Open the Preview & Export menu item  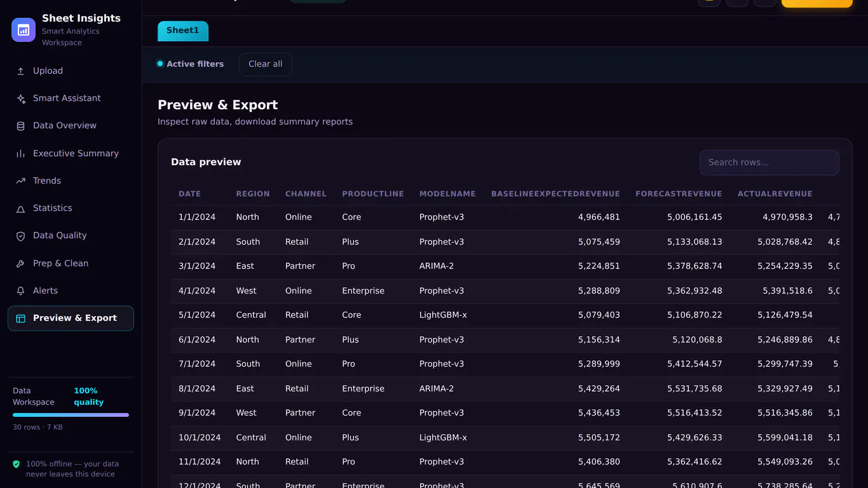[71, 318]
